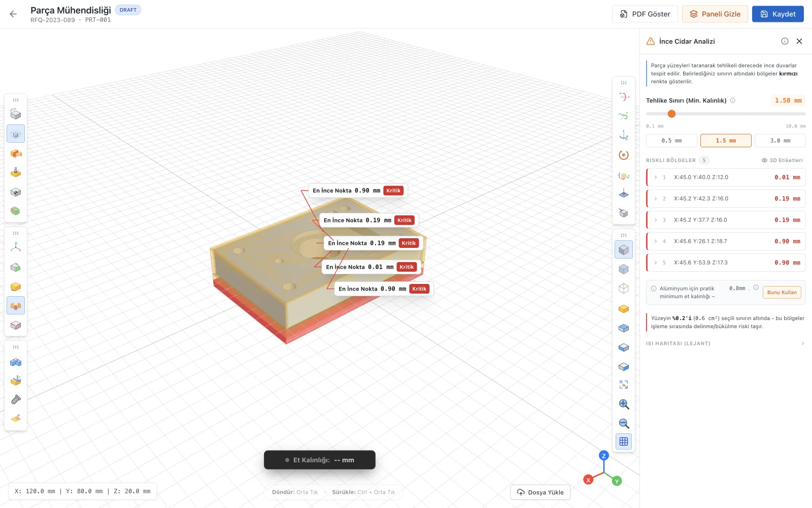Screen dimensions: 812x508
Task: Switch to the yellow top-face view cube
Action: pyautogui.click(x=624, y=309)
